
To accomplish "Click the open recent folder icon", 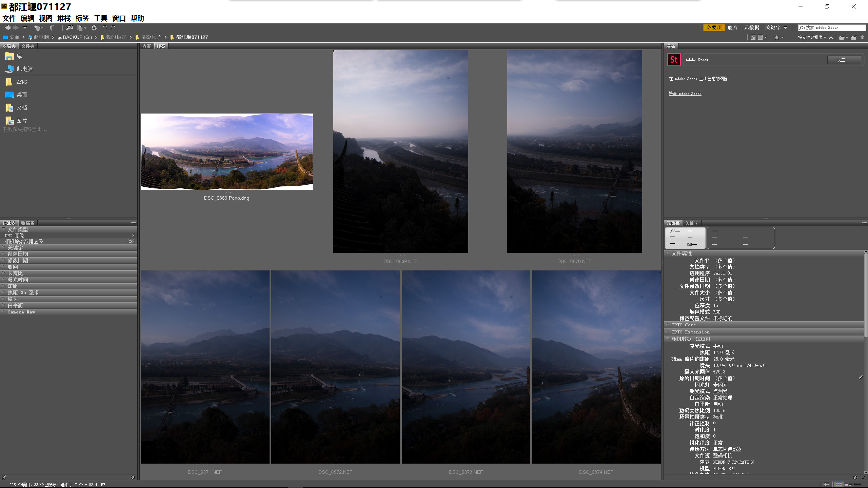I will click(842, 38).
